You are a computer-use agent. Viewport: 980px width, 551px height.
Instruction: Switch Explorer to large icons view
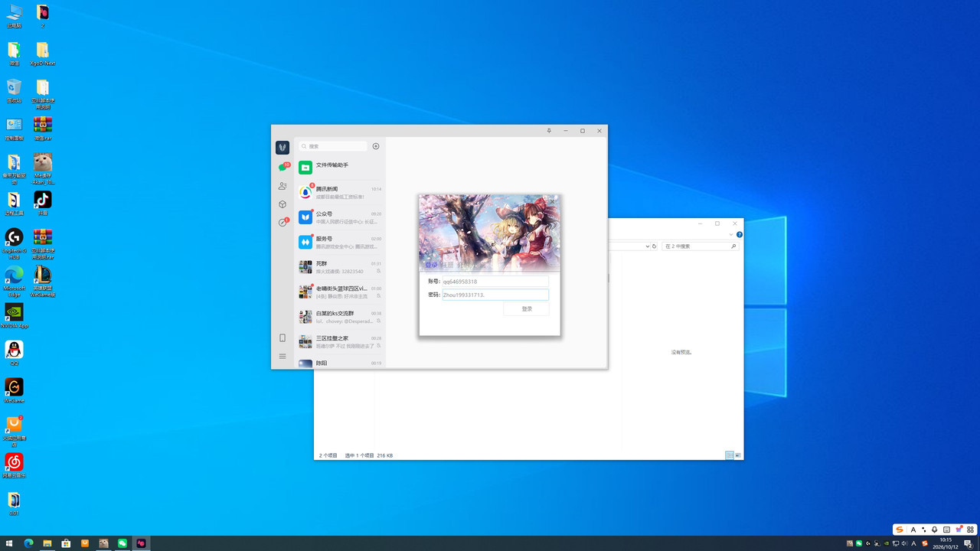click(x=738, y=455)
